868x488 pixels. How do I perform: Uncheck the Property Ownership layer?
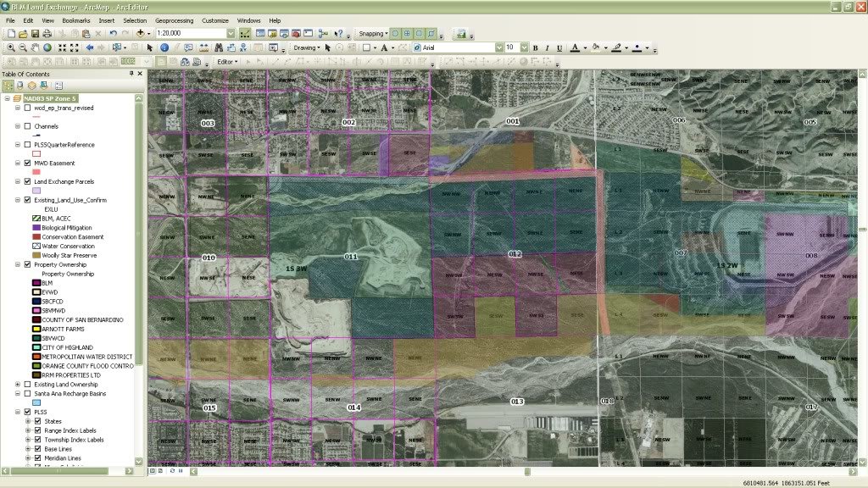(27, 264)
